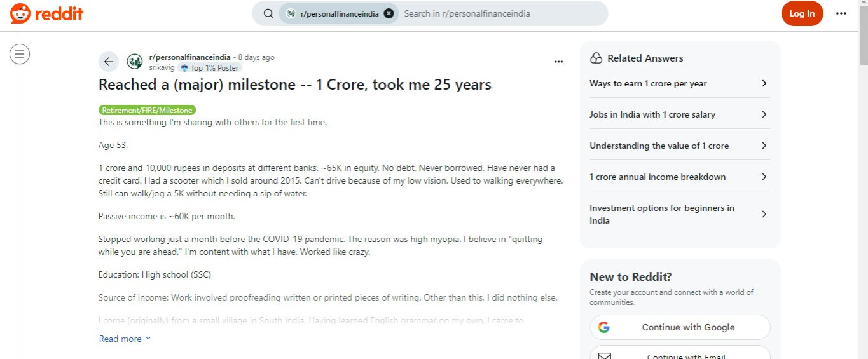Select the Retirement/FIRE/Milestone flair tag
This screenshot has height=359, width=868.
(x=148, y=110)
